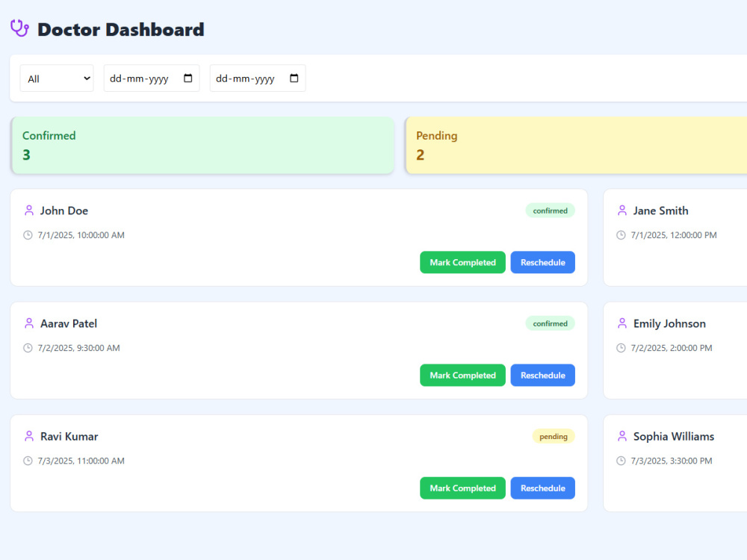Click the person icon beside Sophia Williams
Screen dimensions: 747x560
coord(622,436)
